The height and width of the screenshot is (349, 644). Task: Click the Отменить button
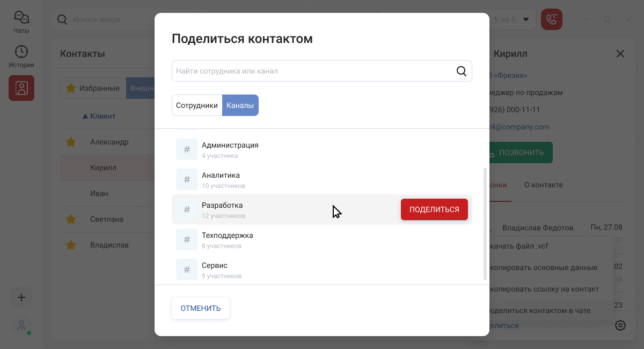click(201, 308)
